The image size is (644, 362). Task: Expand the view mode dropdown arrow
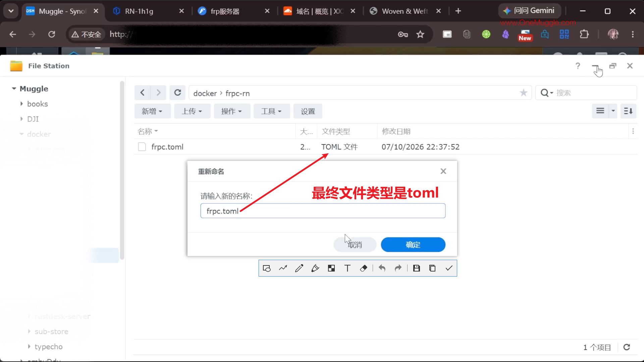[613, 111]
